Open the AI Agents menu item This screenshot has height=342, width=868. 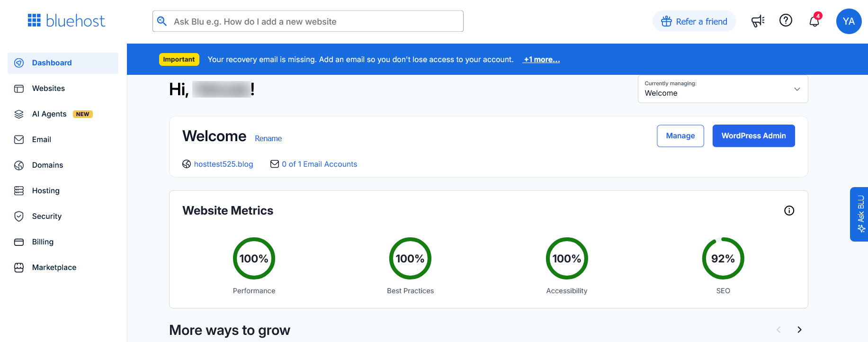(x=63, y=114)
